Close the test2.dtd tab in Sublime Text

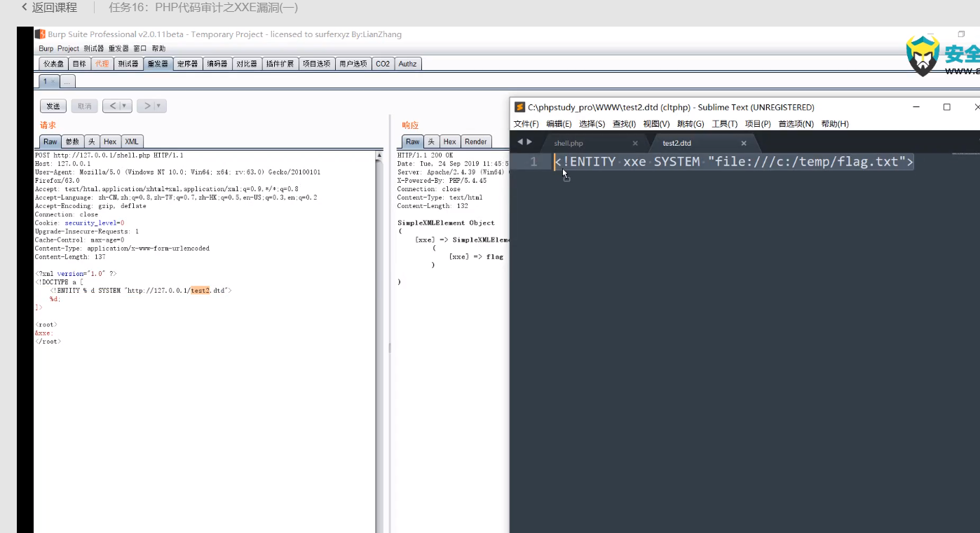tap(744, 143)
